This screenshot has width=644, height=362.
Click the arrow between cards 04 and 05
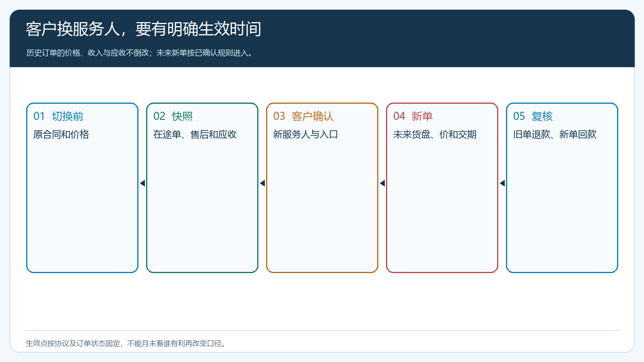tap(502, 183)
